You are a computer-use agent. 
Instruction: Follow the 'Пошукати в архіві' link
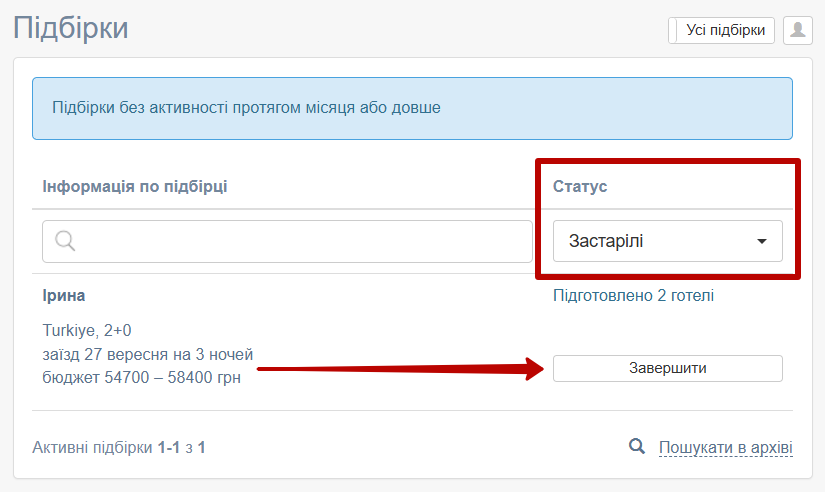coord(725,447)
